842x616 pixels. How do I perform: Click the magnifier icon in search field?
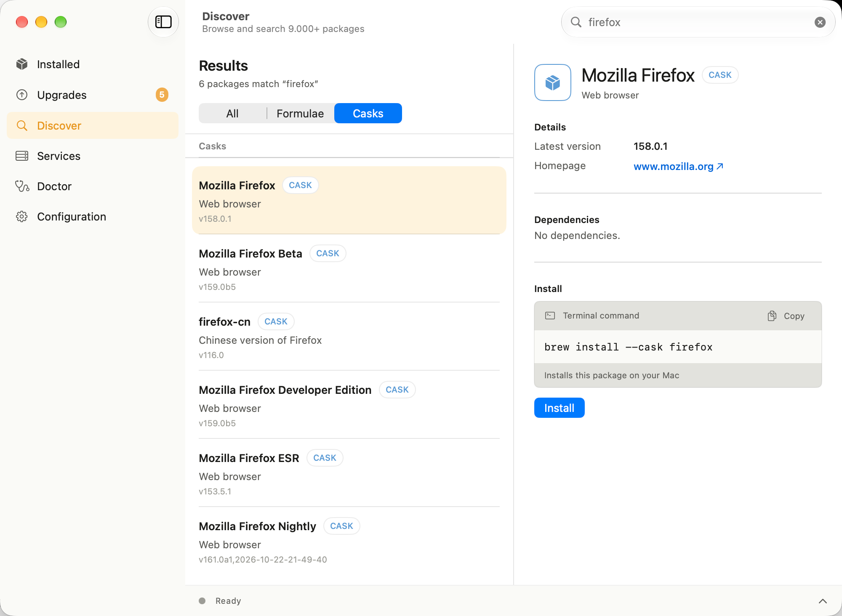pos(576,22)
